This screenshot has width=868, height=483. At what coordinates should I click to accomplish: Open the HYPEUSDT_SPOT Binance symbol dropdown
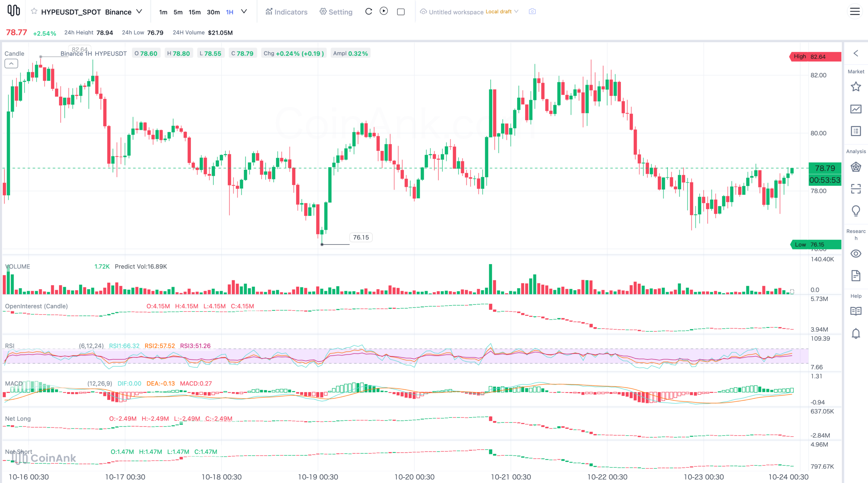(139, 12)
